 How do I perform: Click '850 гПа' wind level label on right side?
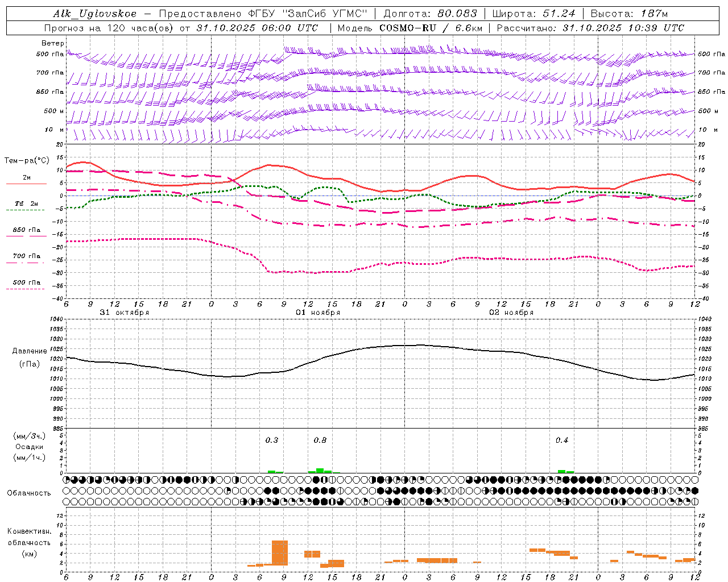click(x=712, y=92)
